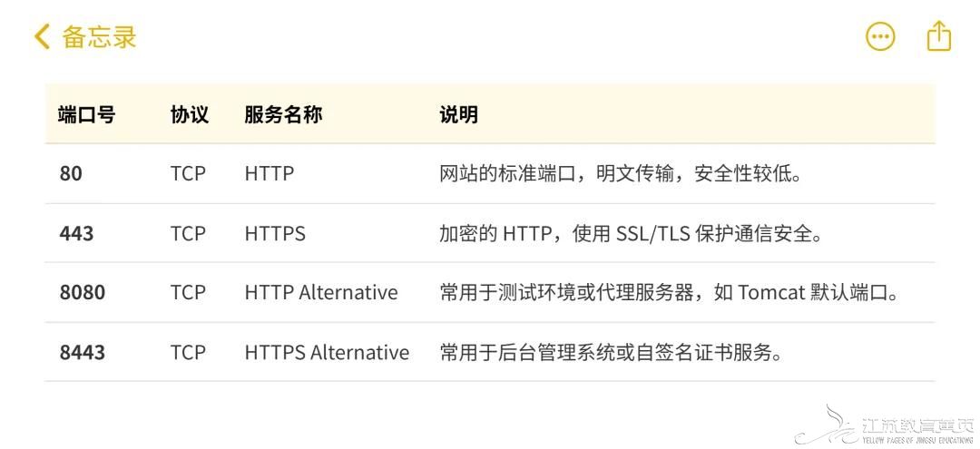The width and height of the screenshot is (980, 449).
Task: Click the port 8080 cell
Action: [x=83, y=292]
